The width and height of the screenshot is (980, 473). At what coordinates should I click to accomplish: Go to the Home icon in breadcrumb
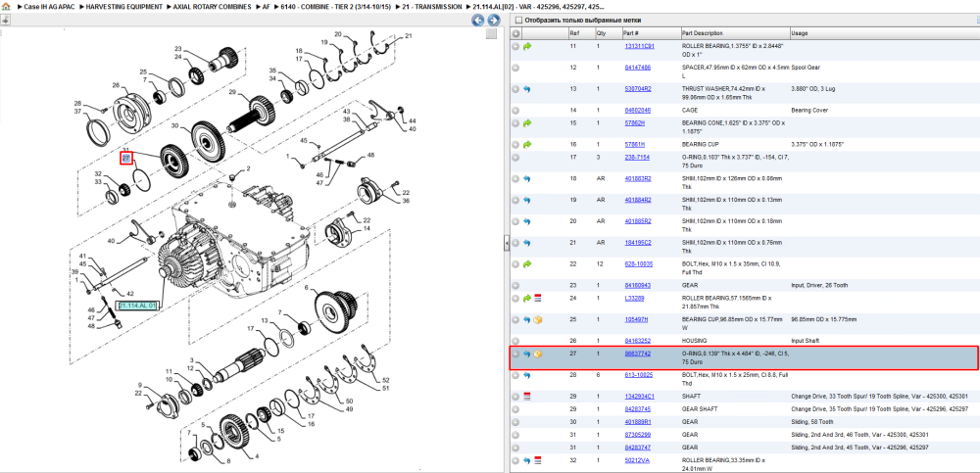(6, 6)
